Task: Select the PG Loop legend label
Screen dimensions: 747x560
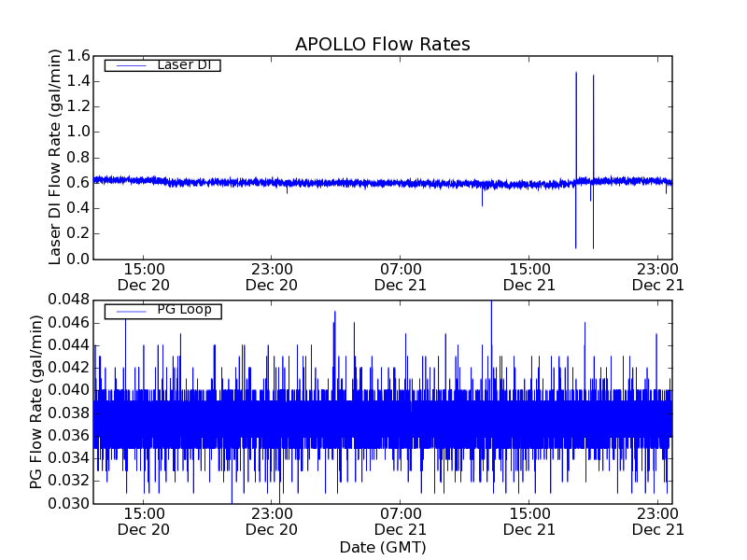Action: pos(184,310)
